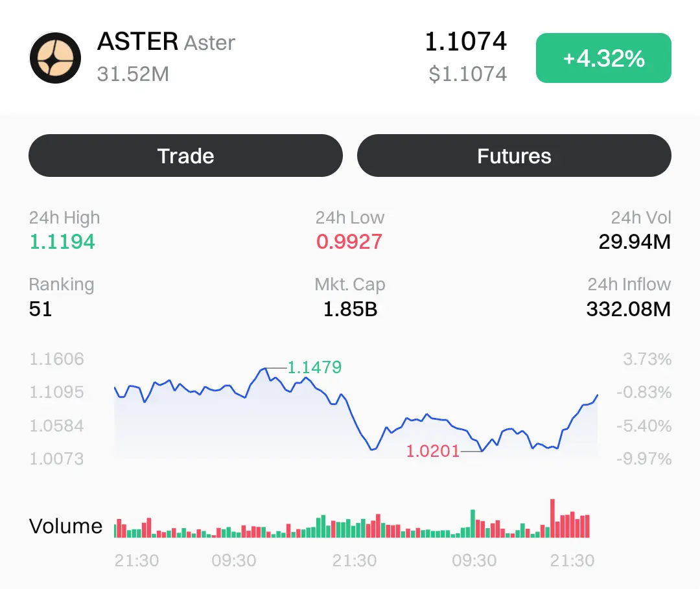
Task: Click the first 09:30 time axis label
Action: tap(234, 560)
